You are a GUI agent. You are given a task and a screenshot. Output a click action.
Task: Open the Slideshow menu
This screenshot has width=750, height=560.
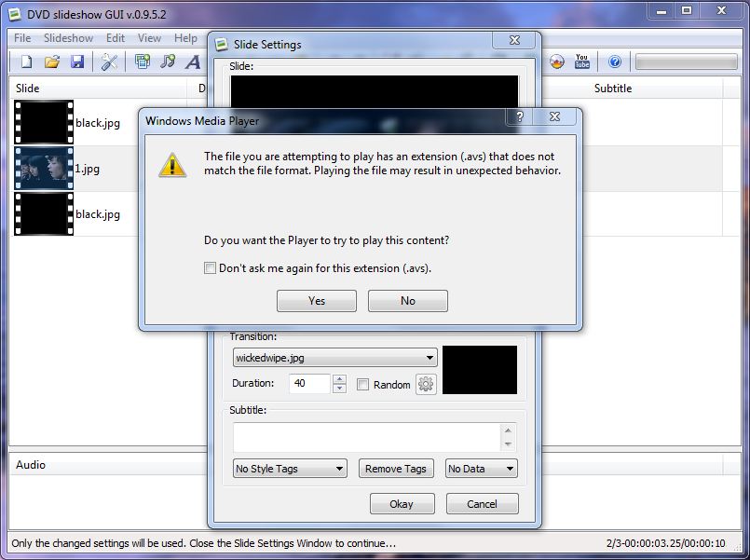pos(68,38)
